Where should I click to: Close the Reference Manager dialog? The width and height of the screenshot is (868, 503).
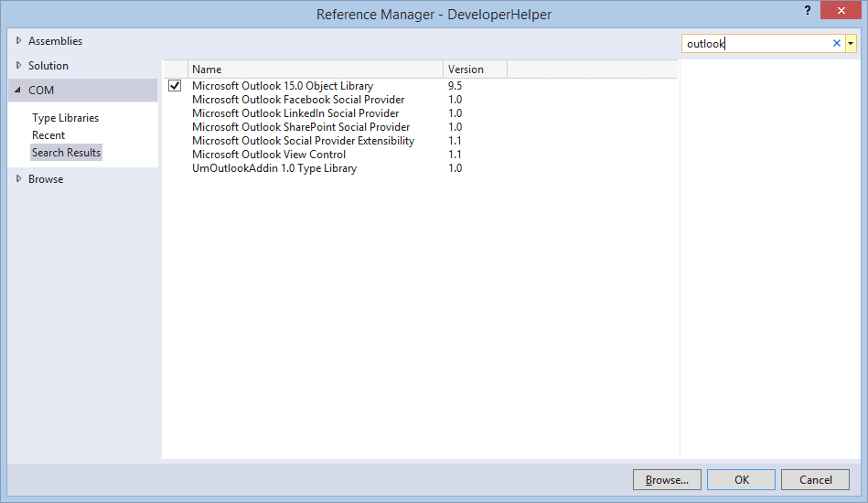point(841,10)
